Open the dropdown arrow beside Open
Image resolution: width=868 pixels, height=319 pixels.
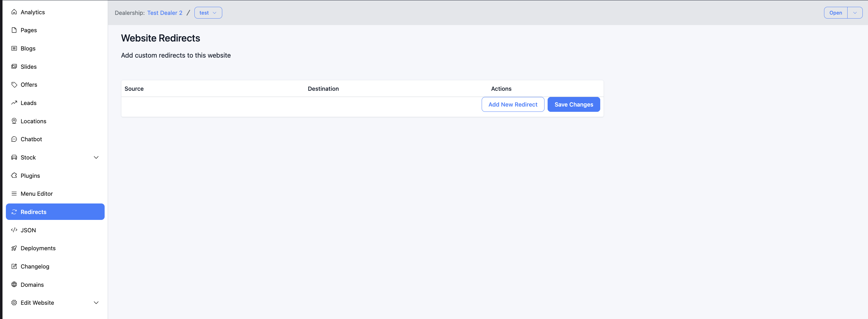(855, 13)
